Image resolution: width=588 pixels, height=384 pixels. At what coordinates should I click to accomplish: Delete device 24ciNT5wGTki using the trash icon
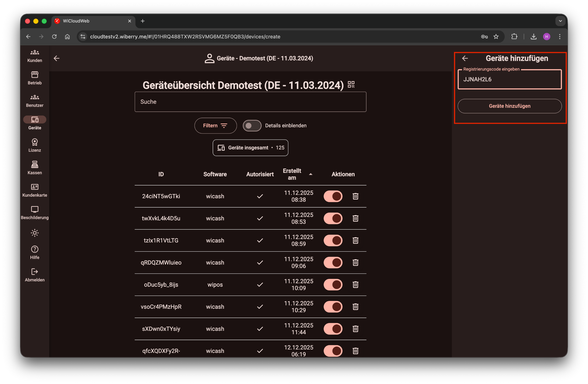(x=355, y=196)
